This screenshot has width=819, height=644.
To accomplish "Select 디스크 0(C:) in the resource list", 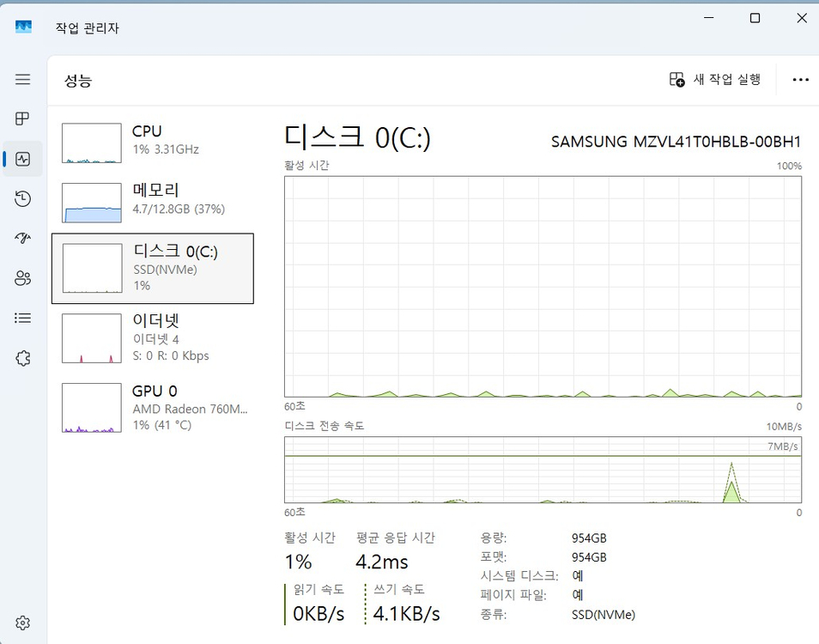I will click(x=153, y=268).
